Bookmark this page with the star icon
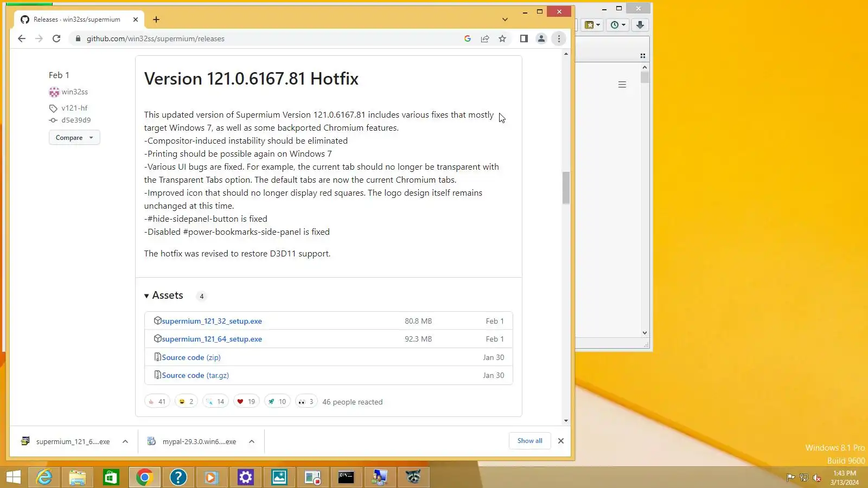 coord(502,38)
